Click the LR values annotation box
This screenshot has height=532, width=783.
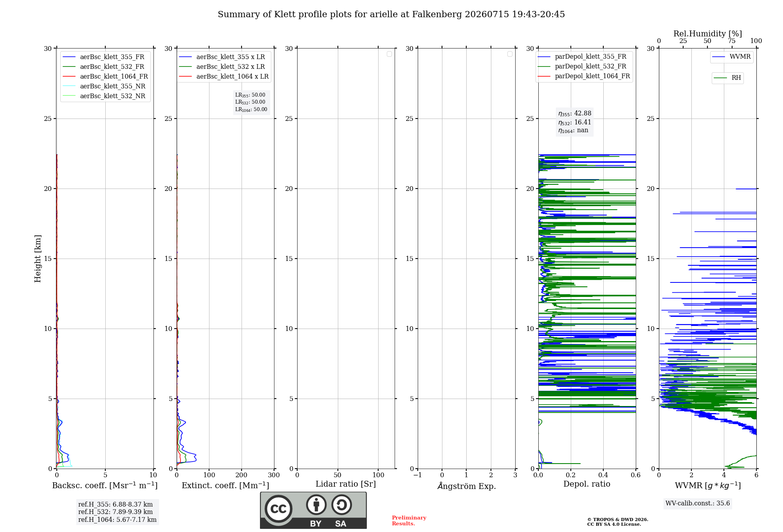[251, 102]
